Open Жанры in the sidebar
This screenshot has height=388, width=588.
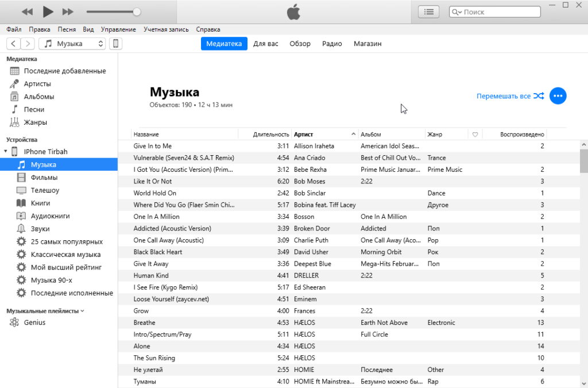36,122
